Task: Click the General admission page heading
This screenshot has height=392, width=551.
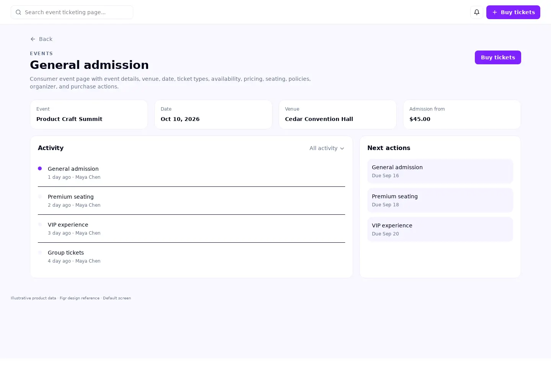Action: tap(89, 65)
